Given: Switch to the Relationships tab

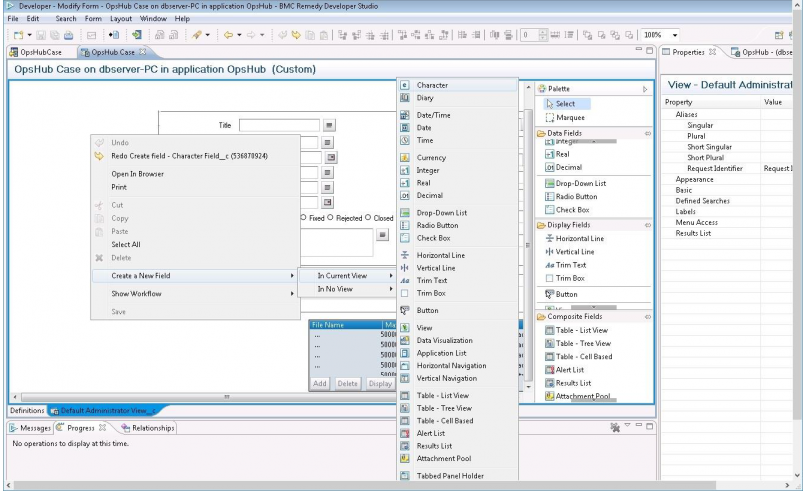Looking at the screenshot, I should pyautogui.click(x=148, y=428).
